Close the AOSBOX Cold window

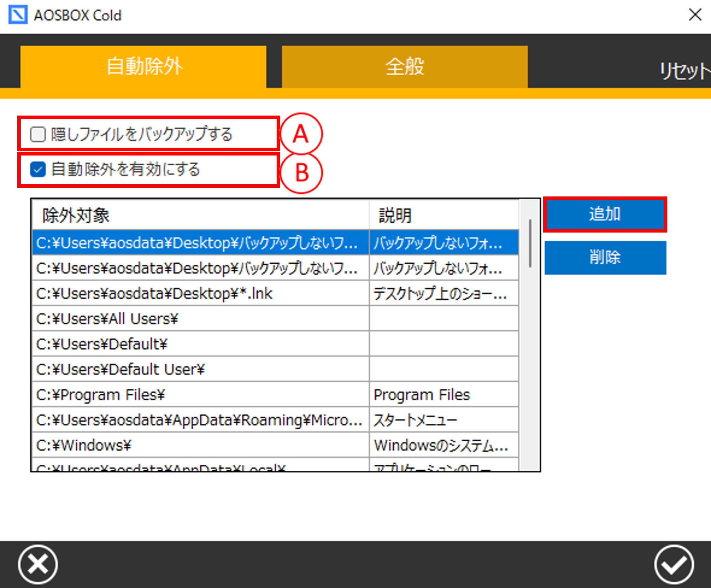(695, 15)
